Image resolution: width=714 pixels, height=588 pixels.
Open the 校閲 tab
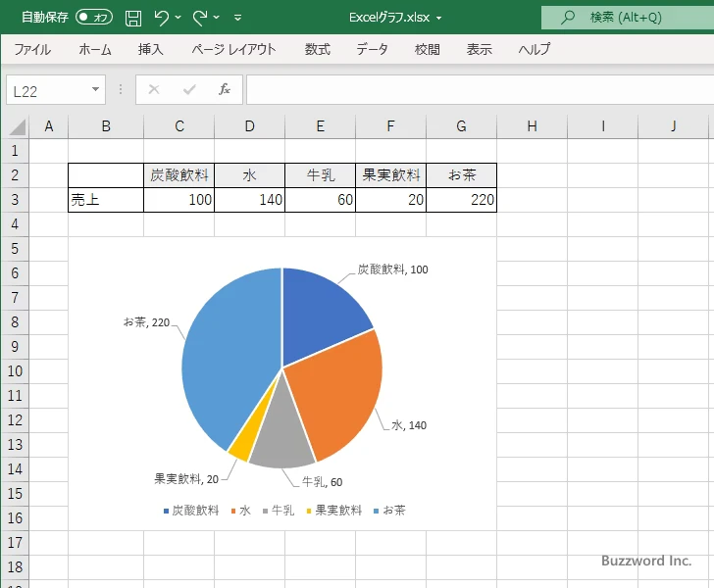[428, 49]
